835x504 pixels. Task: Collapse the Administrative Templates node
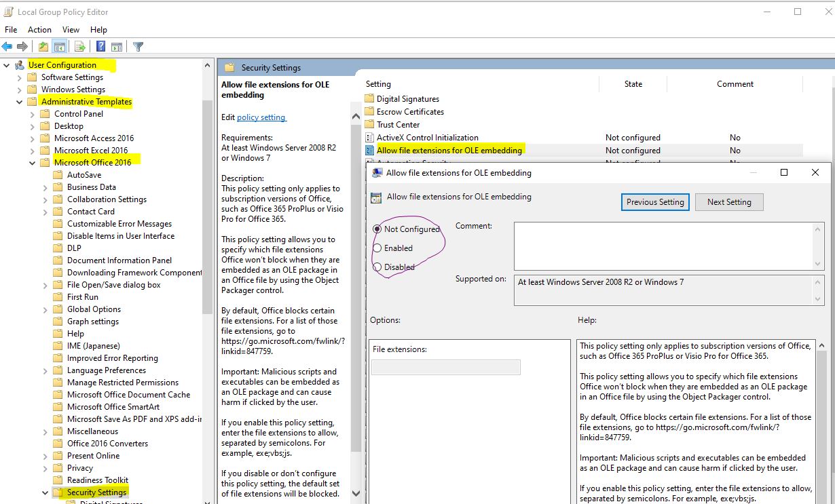[x=20, y=102]
